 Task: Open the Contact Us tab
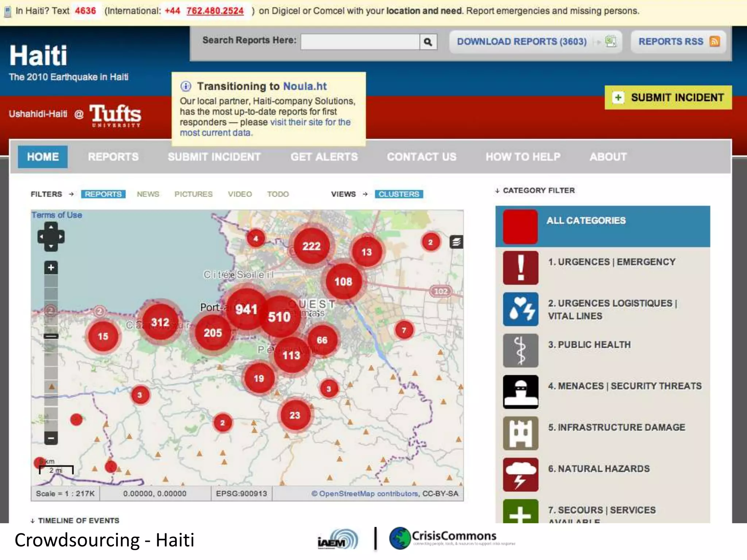tap(422, 157)
